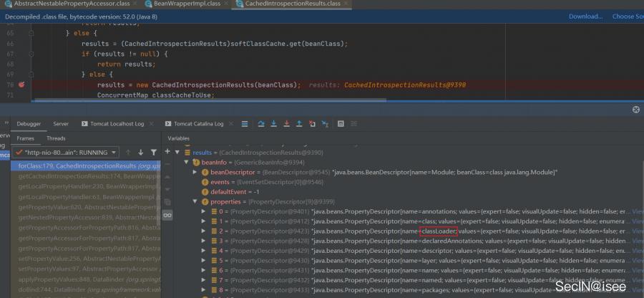Viewport: 644px width, 298px height.
Task: Click the Trace Current Stream Chain icon
Action: click(353, 124)
